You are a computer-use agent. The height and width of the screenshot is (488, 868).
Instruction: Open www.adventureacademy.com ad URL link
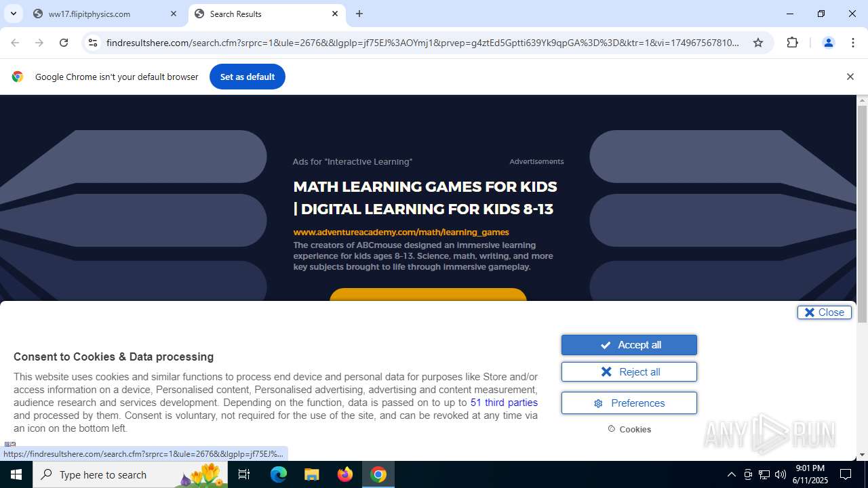pyautogui.click(x=401, y=232)
